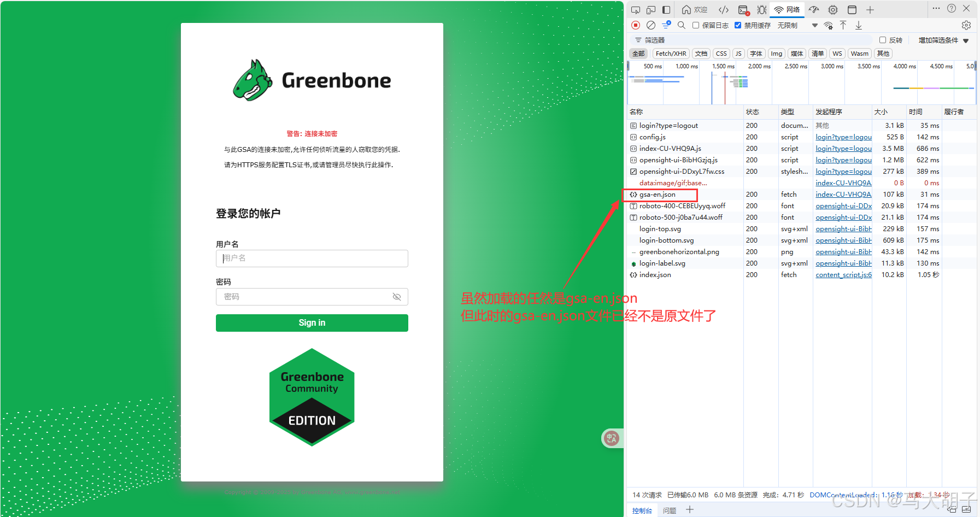
Task: Sort by 时间 time column header
Action: coord(924,111)
